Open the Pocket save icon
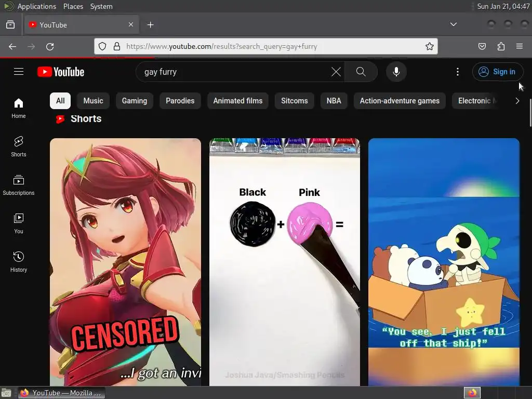This screenshot has height=399, width=532. (x=482, y=46)
